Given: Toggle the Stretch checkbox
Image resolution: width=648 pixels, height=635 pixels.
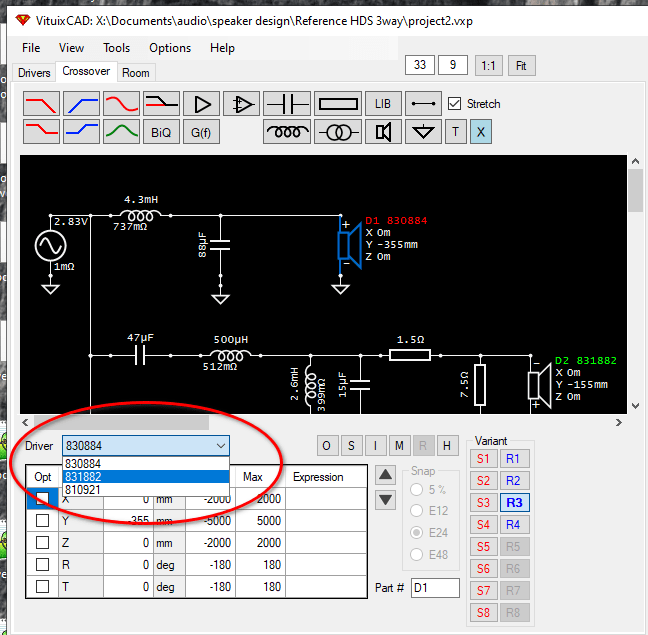Looking at the screenshot, I should point(455,104).
